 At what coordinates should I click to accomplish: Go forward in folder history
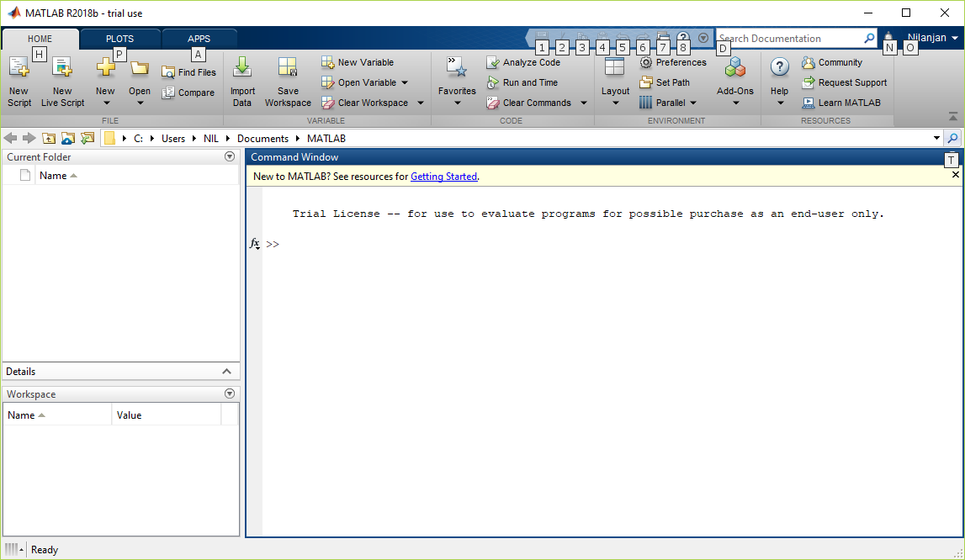(29, 138)
